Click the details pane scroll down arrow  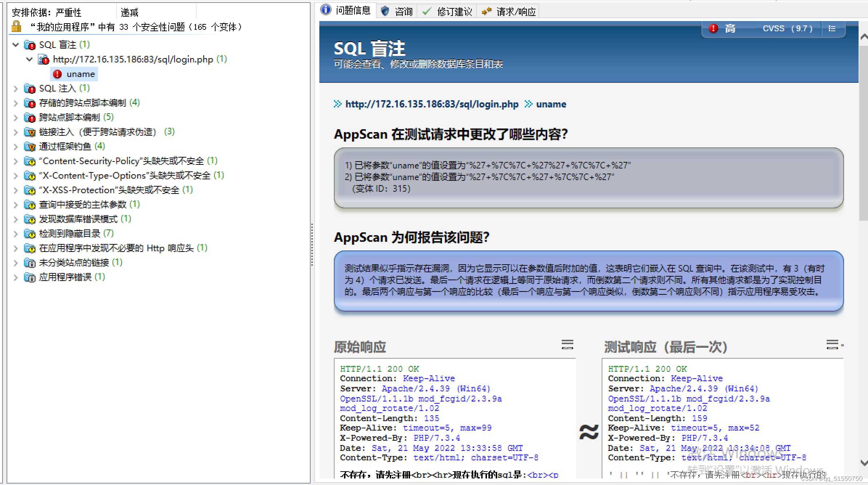[864, 463]
